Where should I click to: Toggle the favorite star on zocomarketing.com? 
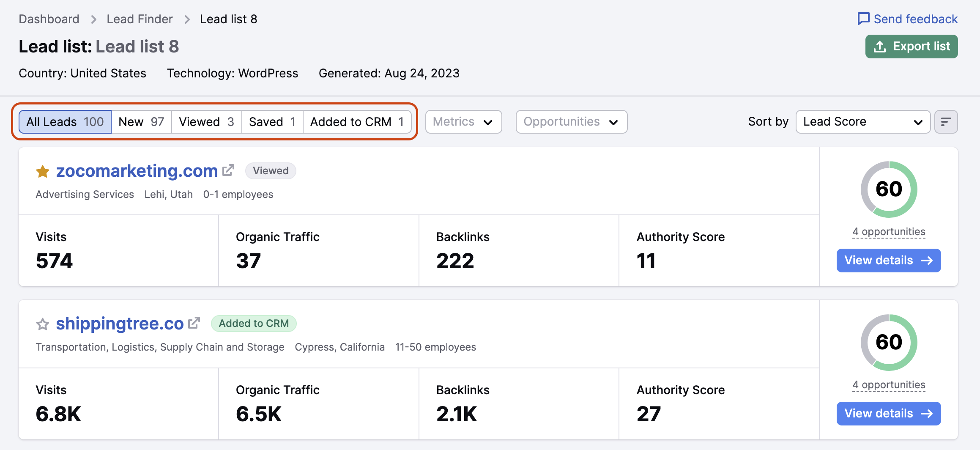pos(42,170)
